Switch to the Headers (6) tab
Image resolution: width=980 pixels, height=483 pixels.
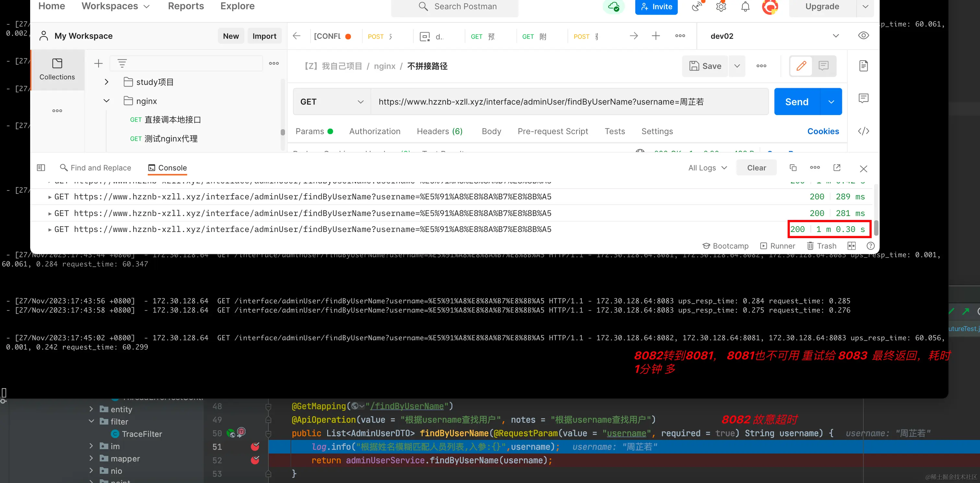[x=440, y=131]
